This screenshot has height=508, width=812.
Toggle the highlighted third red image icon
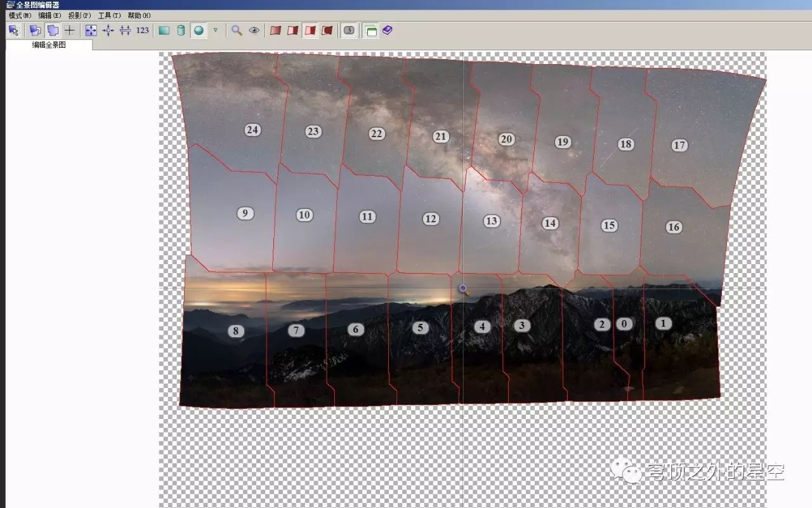[x=310, y=30]
